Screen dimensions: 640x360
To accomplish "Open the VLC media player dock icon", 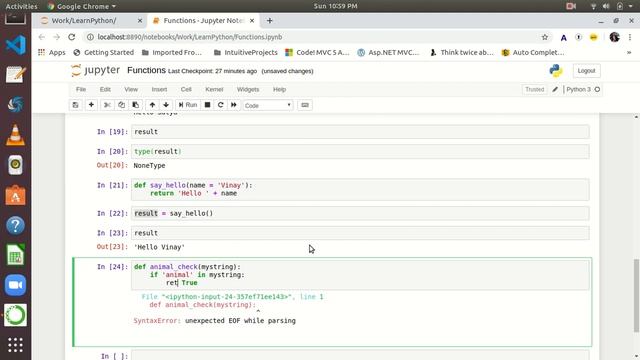I will pos(16,136).
